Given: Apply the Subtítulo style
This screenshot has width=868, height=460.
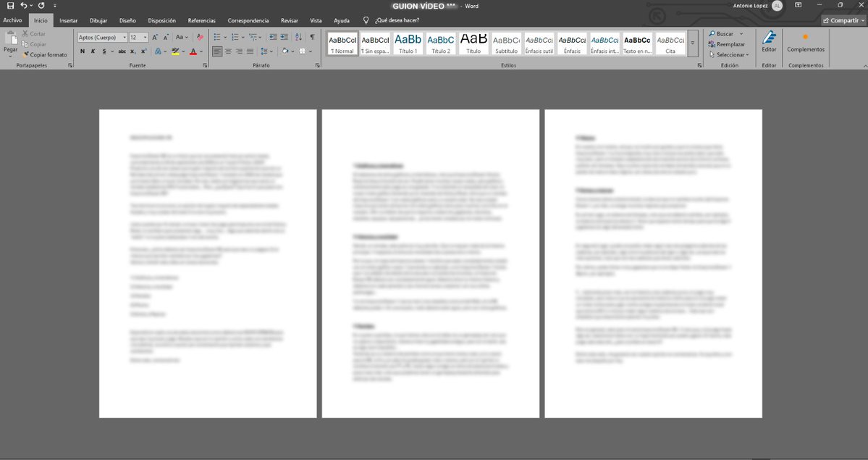Looking at the screenshot, I should click(506, 43).
